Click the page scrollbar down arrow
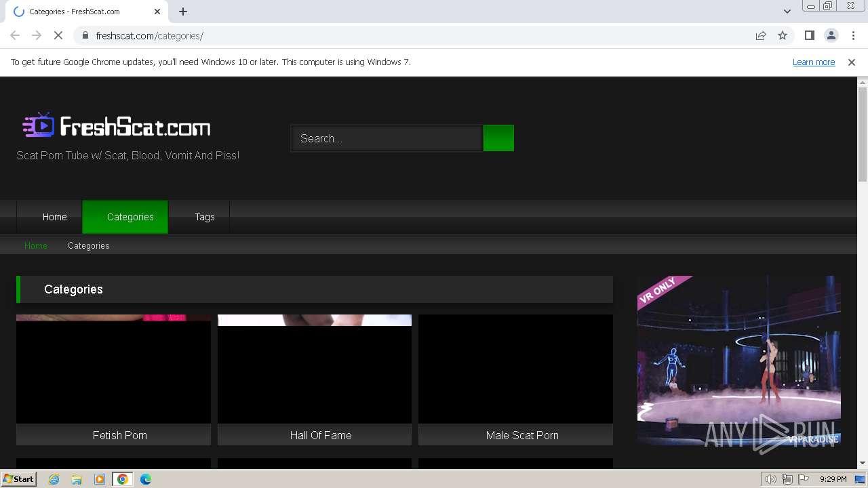 pos(863,463)
